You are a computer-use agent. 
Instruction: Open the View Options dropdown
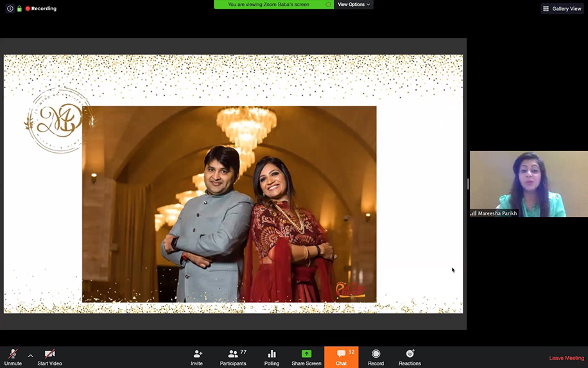[354, 4]
